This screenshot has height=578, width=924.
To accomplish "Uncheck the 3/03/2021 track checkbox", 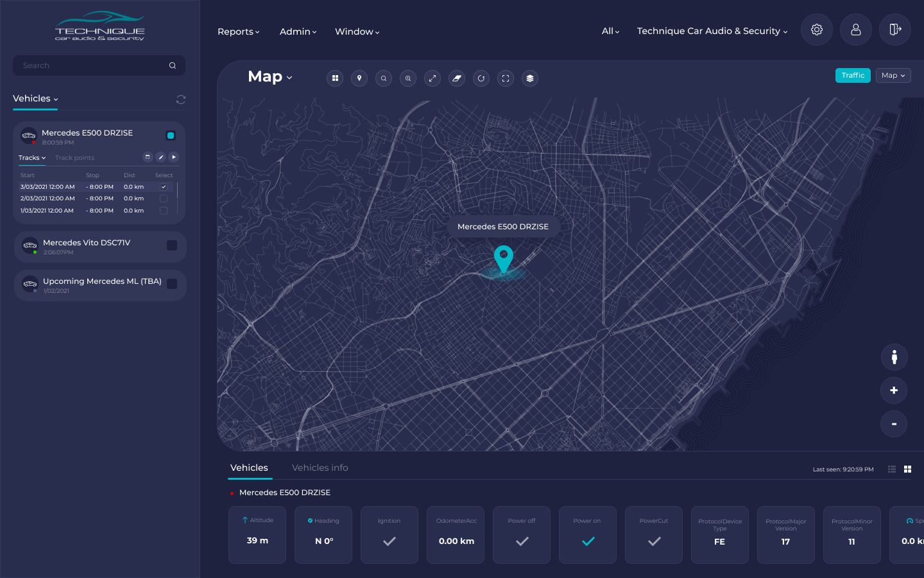I will (164, 187).
